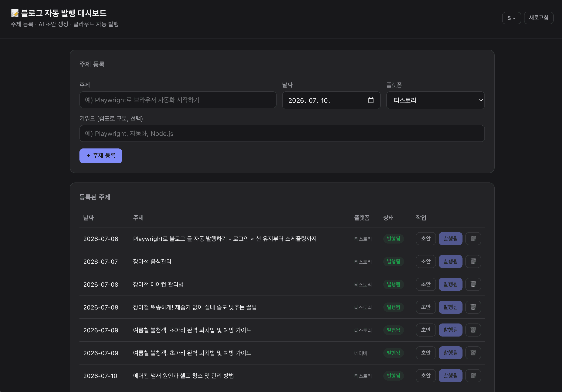562x392 pixels.
Task: Open 초안 for 네이버 여름철 불청객 row
Action: (x=426, y=353)
